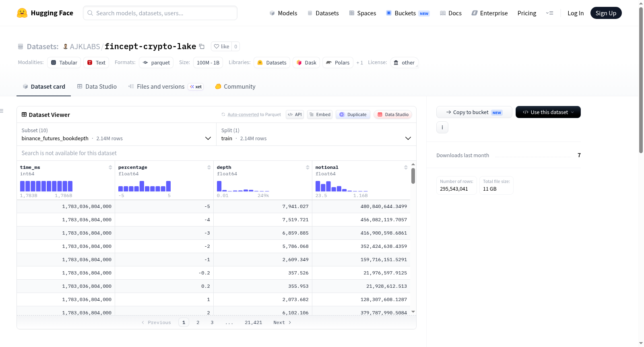The image size is (644, 347).
Task: Select the Text modality tag
Action: pyautogui.click(x=96, y=62)
